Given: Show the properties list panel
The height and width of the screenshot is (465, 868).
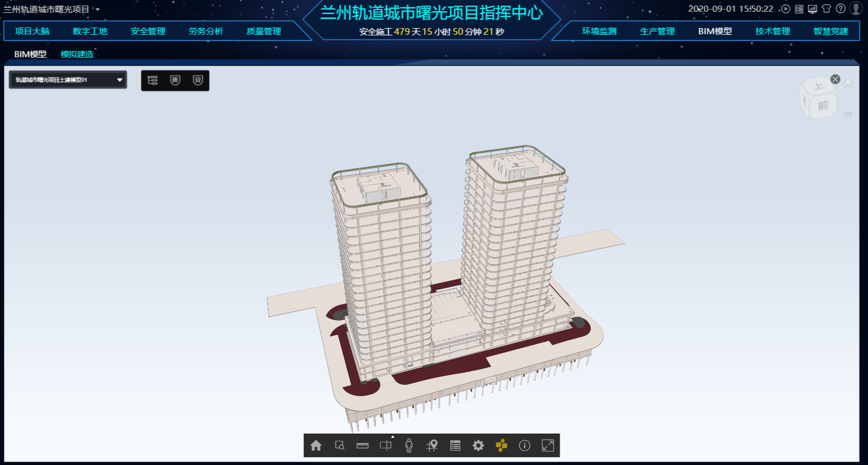Looking at the screenshot, I should coord(455,445).
